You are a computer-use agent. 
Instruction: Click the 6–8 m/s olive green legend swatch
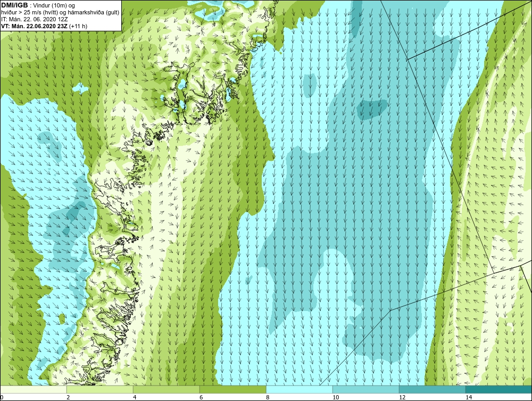click(x=233, y=389)
